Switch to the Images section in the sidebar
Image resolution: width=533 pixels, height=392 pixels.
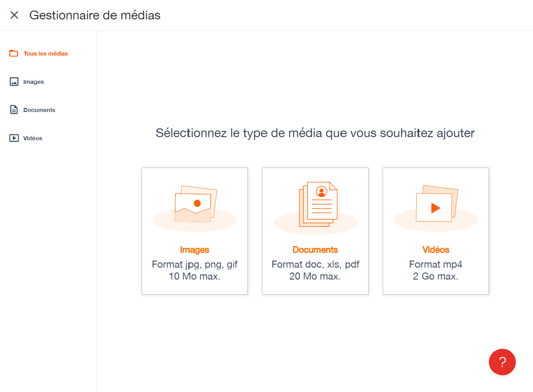click(33, 82)
